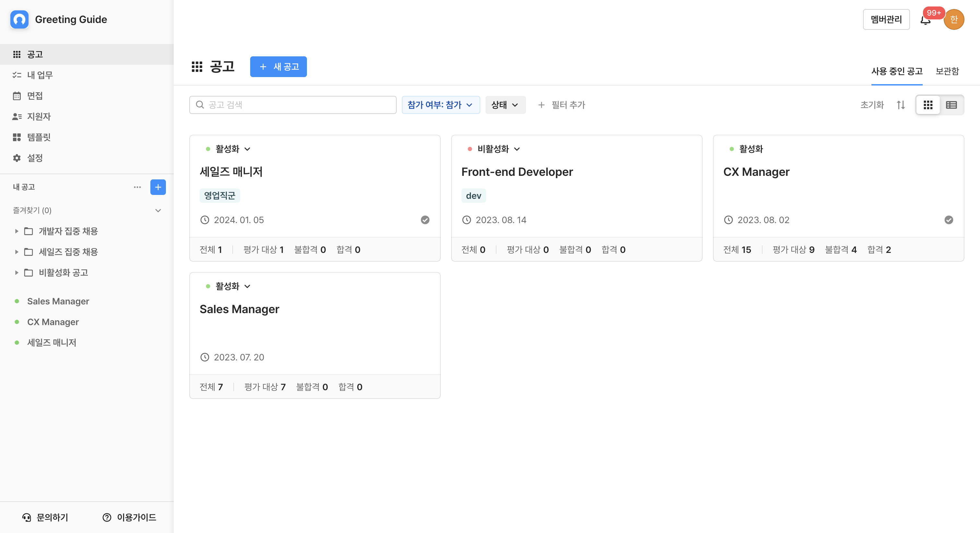Open the Sales Manager card title
This screenshot has width=980, height=533.
tap(239, 309)
